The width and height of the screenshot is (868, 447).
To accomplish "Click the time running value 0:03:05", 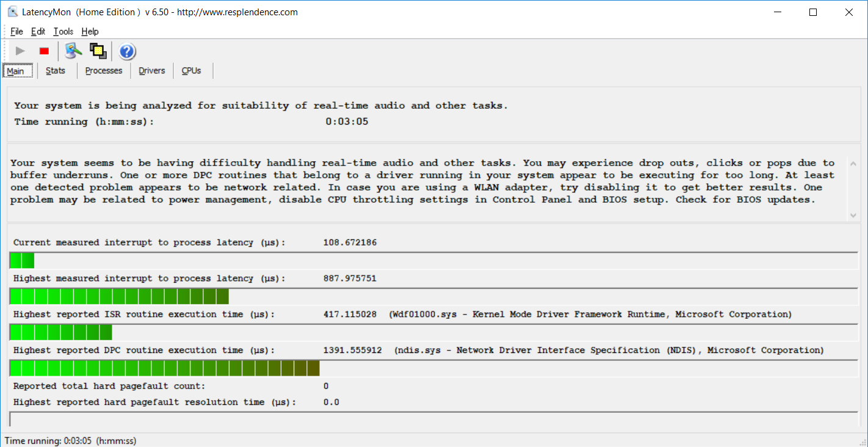I will pyautogui.click(x=347, y=122).
